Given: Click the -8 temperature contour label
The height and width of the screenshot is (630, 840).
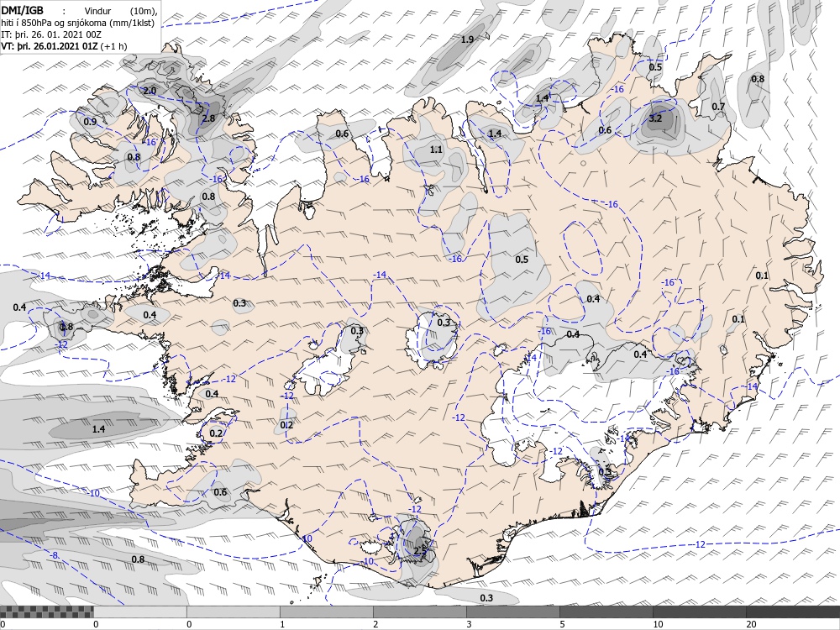Looking at the screenshot, I should tap(54, 556).
